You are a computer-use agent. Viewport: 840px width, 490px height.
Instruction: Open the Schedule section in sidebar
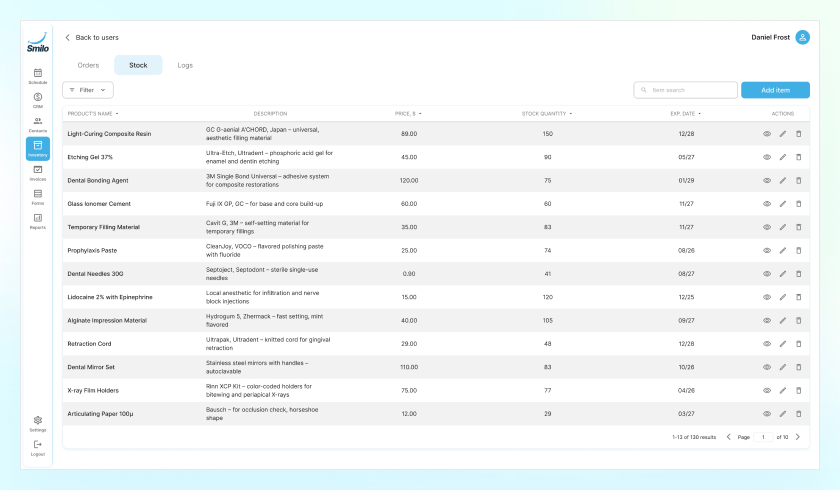(38, 76)
